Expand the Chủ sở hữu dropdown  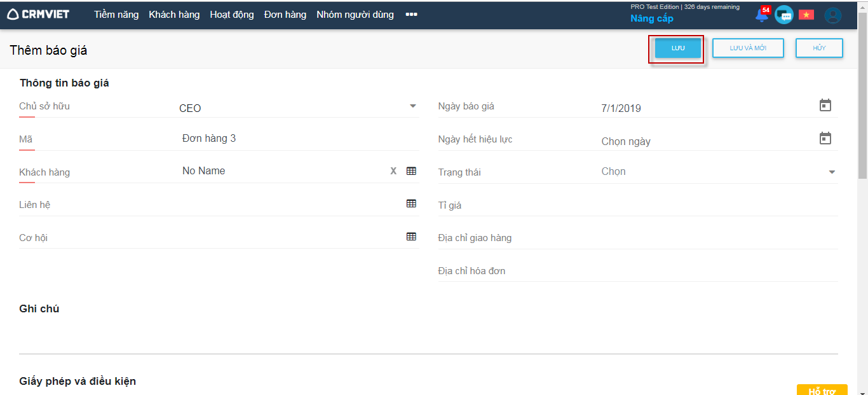[412, 106]
